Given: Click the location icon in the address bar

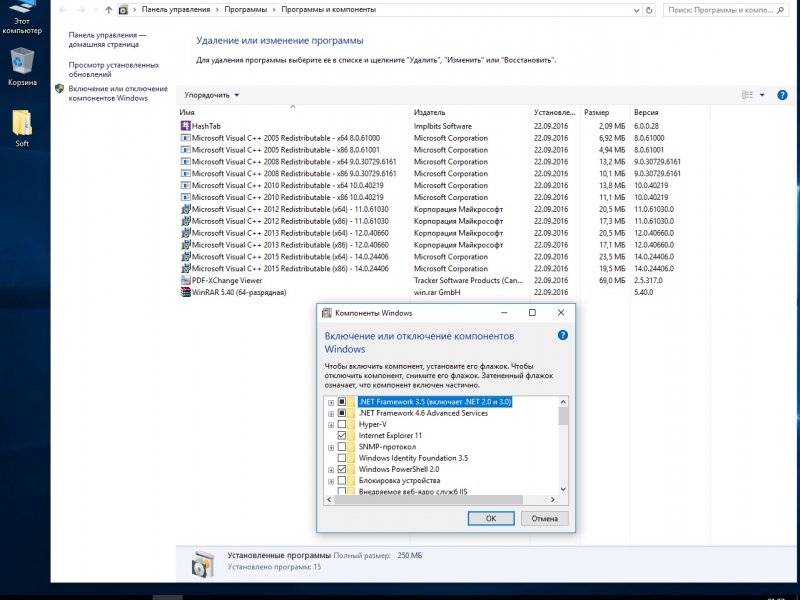Looking at the screenshot, I should [123, 10].
